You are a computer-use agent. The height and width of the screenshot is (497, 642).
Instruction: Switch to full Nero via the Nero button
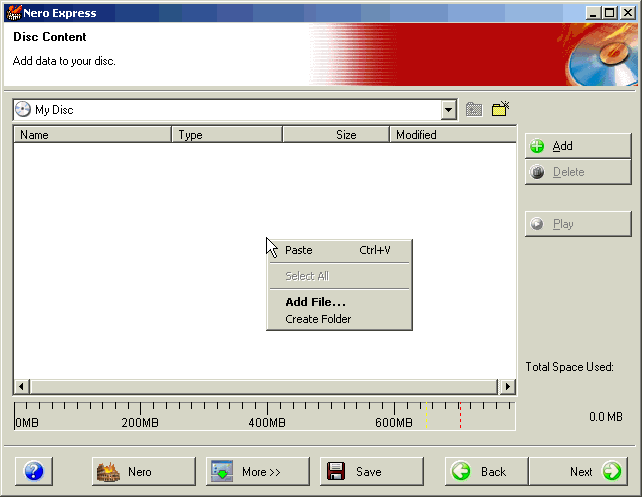[144, 472]
